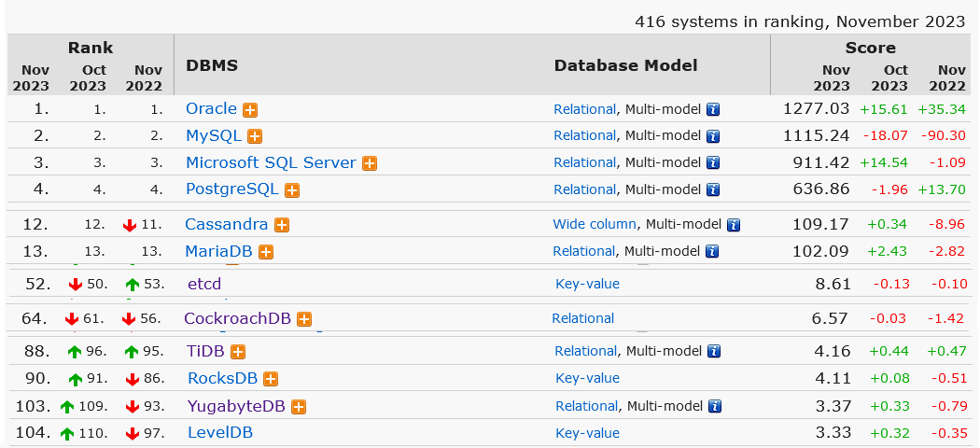Click Relational link in CockroachDB row

pyautogui.click(x=583, y=318)
